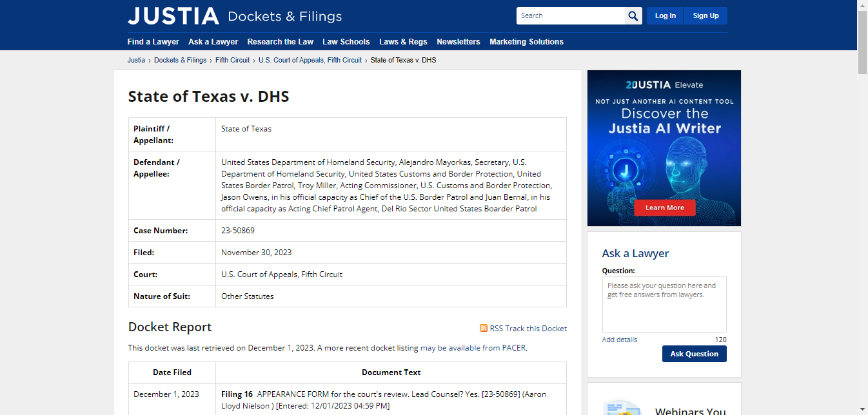Click the Add details link
This screenshot has height=415, width=868.
[x=620, y=340]
